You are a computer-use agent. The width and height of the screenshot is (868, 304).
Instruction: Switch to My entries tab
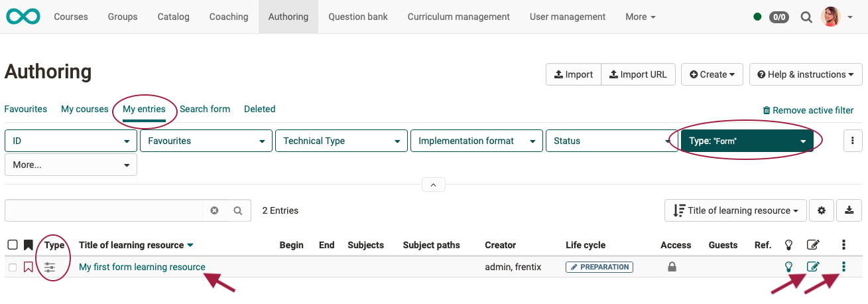(144, 109)
